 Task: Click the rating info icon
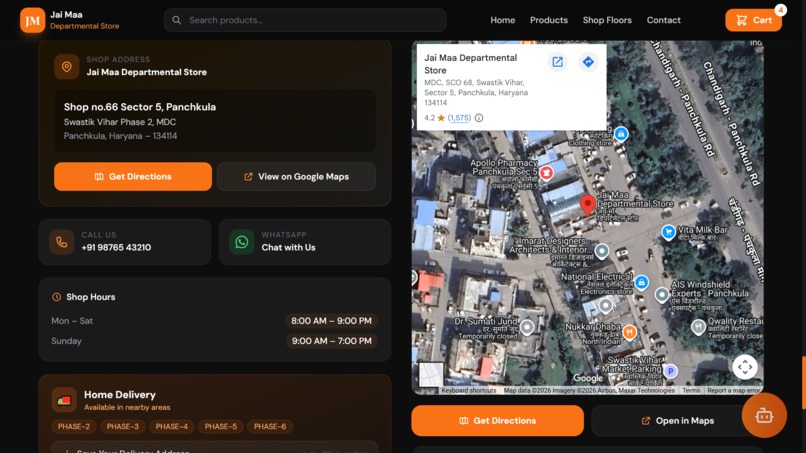[479, 118]
